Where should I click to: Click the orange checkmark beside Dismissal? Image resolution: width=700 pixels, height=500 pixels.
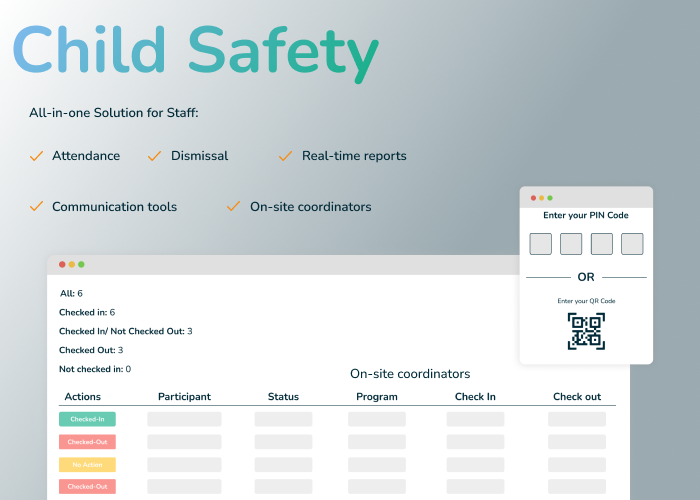click(154, 156)
